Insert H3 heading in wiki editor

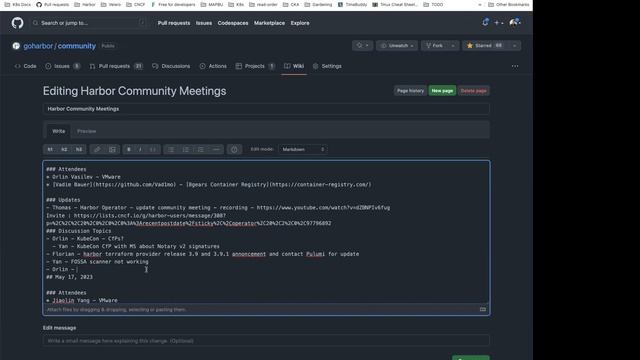79,149
